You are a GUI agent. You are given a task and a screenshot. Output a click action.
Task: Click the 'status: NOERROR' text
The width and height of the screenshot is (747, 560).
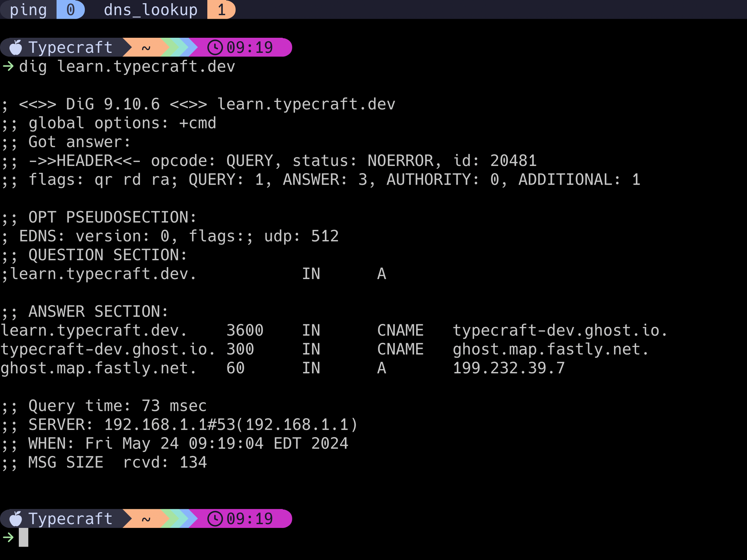363,161
